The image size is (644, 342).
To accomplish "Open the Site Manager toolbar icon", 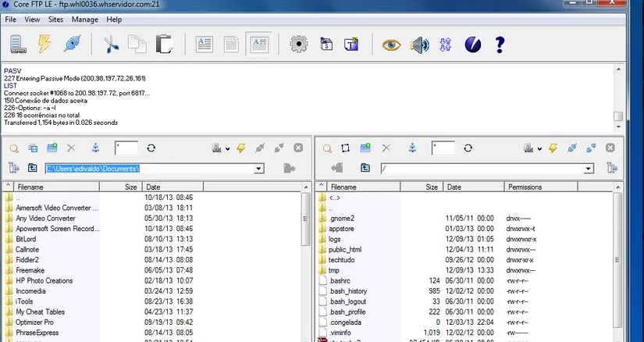I will (x=18, y=45).
